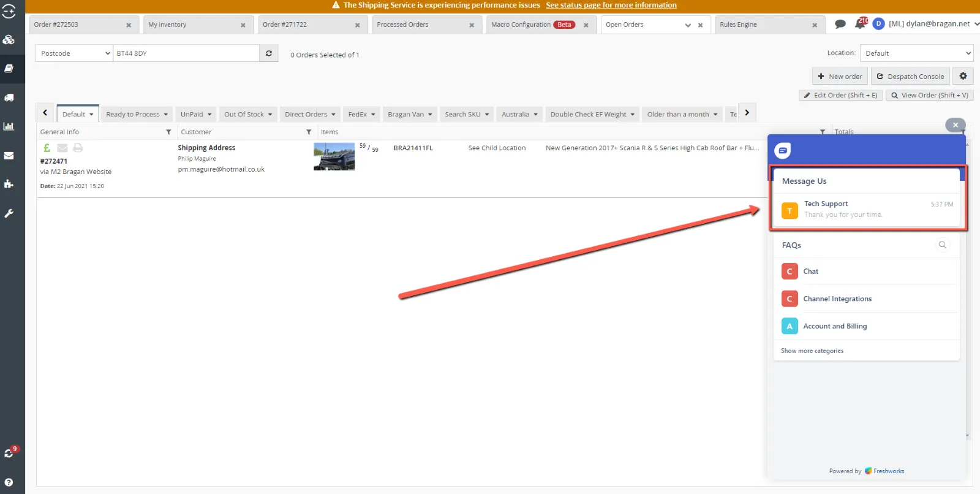Open the shipping truck sidebar icon

9,97
